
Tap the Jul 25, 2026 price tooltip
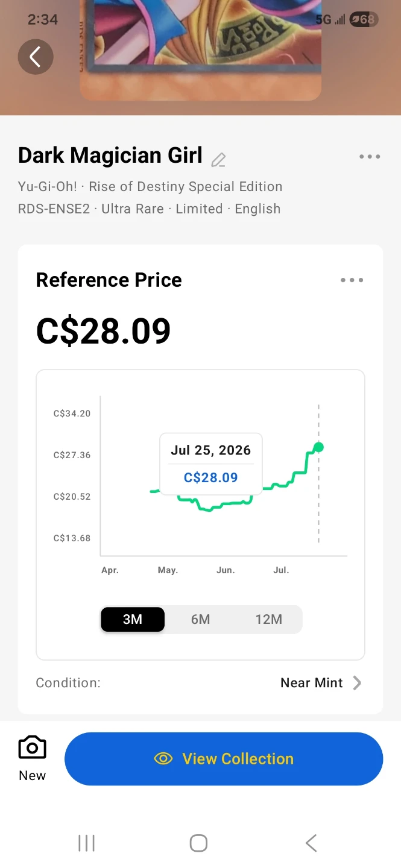pos(211,464)
